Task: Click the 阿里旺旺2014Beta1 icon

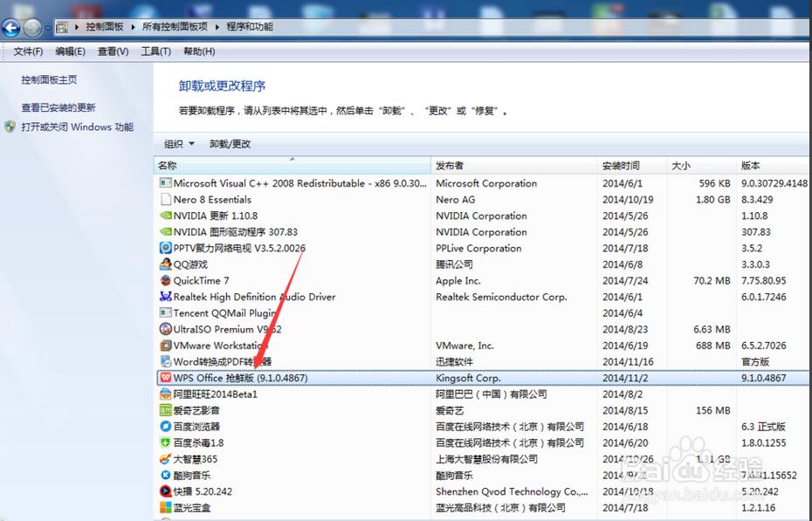Action: 165,394
